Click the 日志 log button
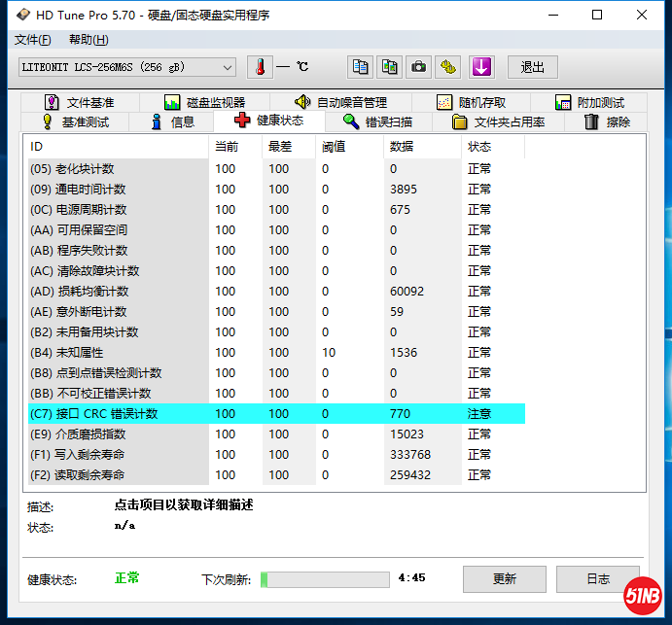 point(597,579)
